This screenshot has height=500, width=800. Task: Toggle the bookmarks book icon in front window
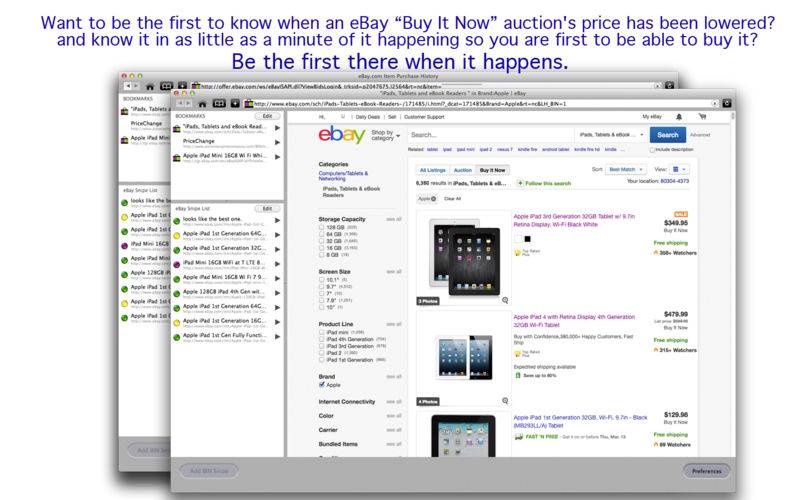(219, 104)
